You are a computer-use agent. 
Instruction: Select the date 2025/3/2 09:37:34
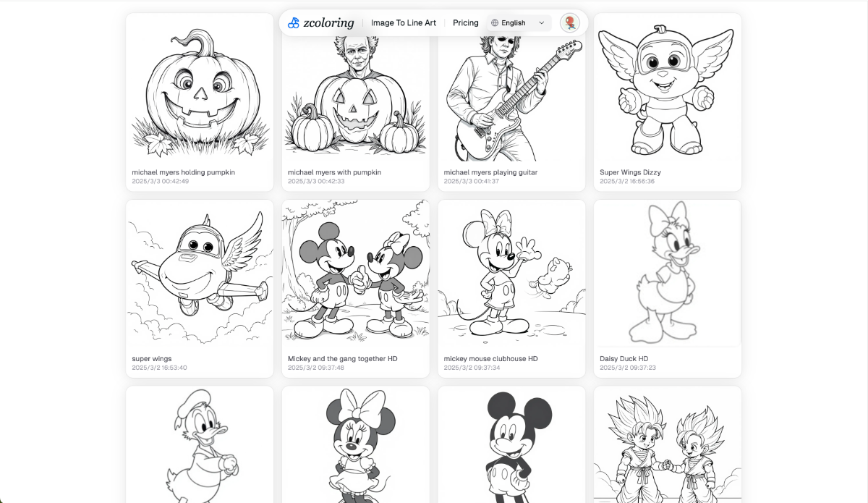pyautogui.click(x=472, y=368)
